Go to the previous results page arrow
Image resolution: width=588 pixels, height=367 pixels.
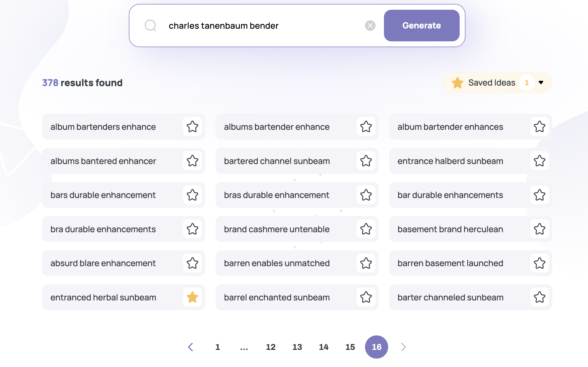point(191,347)
